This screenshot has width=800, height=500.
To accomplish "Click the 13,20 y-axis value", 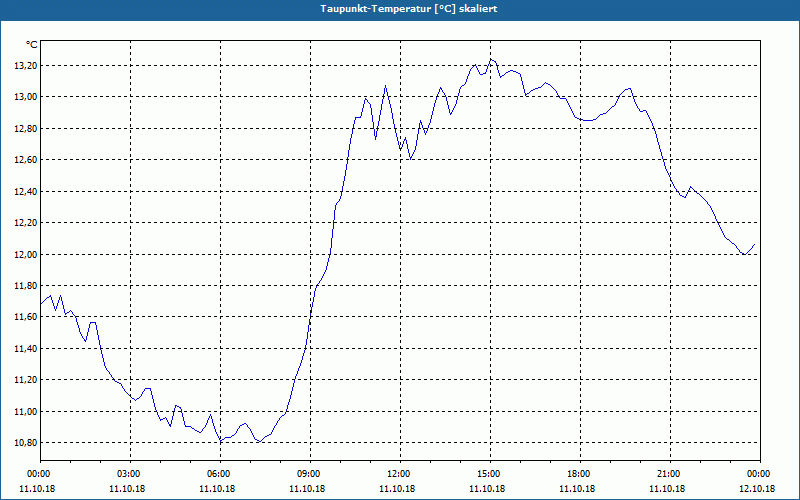I will (x=25, y=66).
